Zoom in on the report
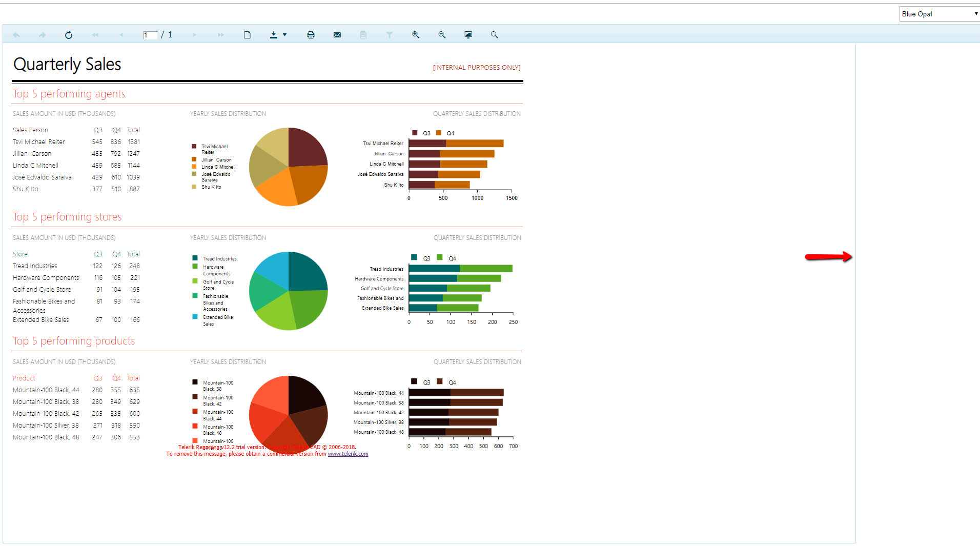 [x=416, y=35]
